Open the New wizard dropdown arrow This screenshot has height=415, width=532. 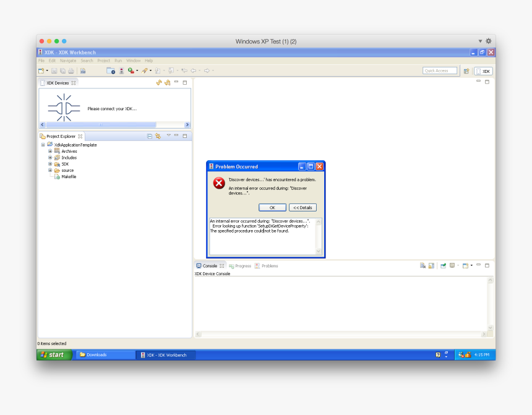47,71
